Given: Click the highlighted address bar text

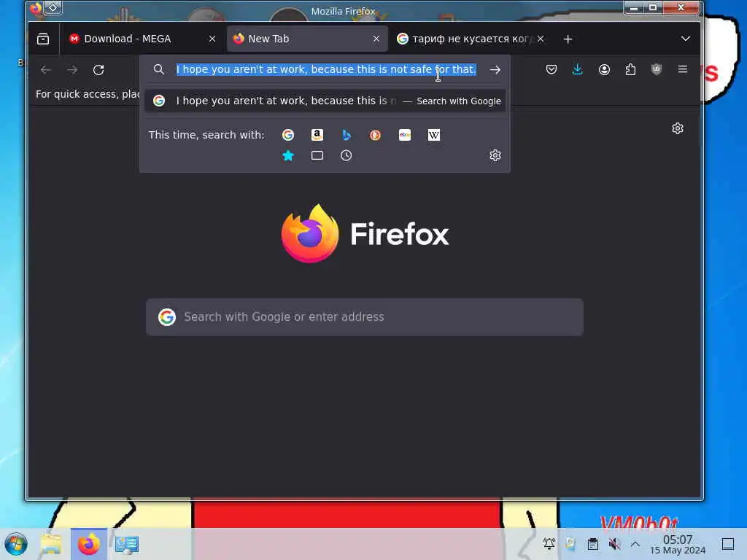Looking at the screenshot, I should pos(326,69).
